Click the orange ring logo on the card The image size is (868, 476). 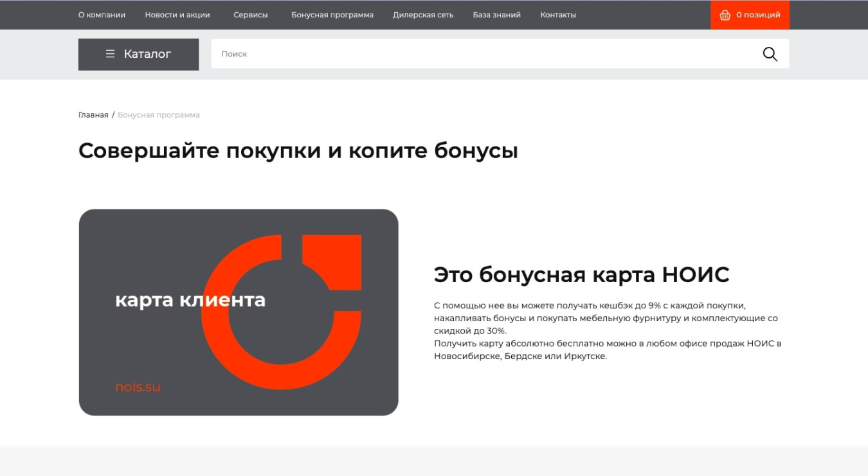(x=283, y=347)
